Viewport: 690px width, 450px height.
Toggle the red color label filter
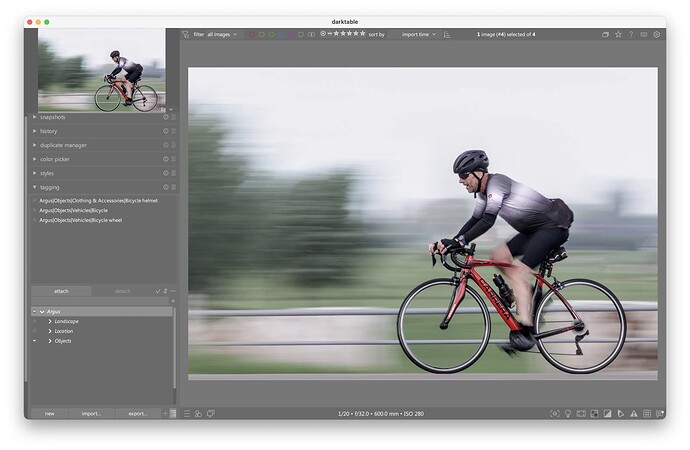coord(252,34)
